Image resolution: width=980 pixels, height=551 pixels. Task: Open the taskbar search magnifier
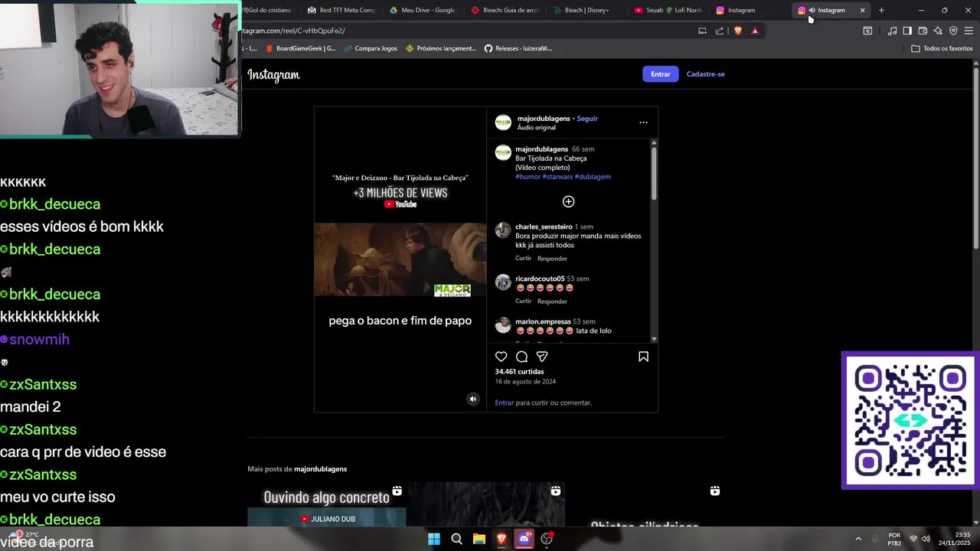coord(456,539)
